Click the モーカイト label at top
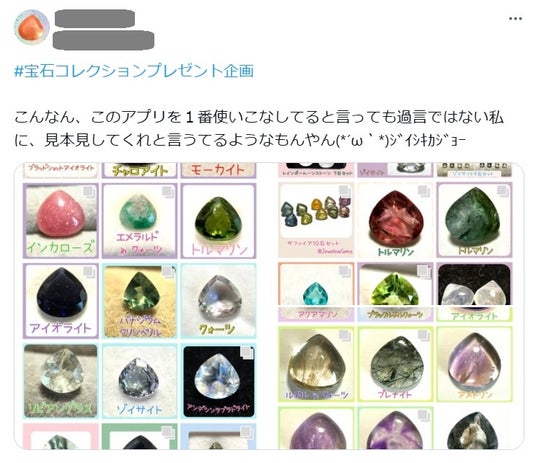This screenshot has width=536, height=463. click(218, 170)
